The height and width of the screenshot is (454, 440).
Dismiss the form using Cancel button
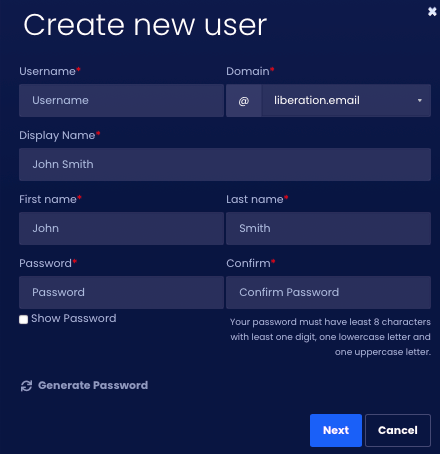(398, 430)
